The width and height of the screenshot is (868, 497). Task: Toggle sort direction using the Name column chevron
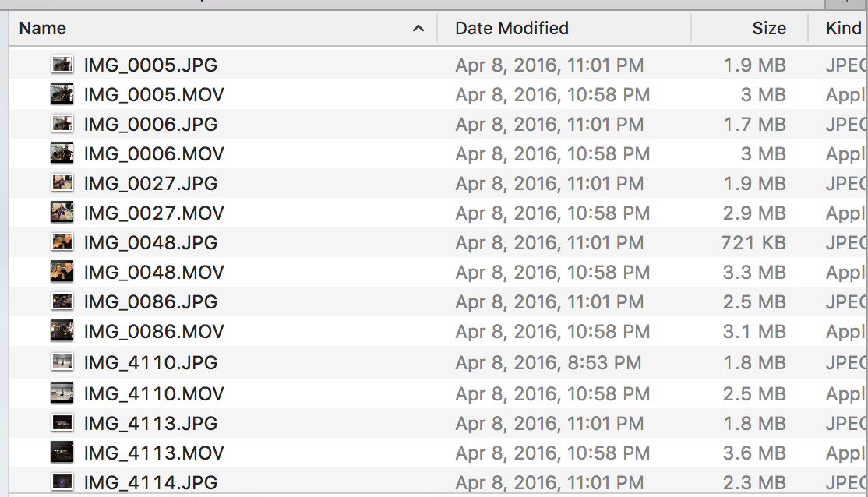pyautogui.click(x=418, y=28)
